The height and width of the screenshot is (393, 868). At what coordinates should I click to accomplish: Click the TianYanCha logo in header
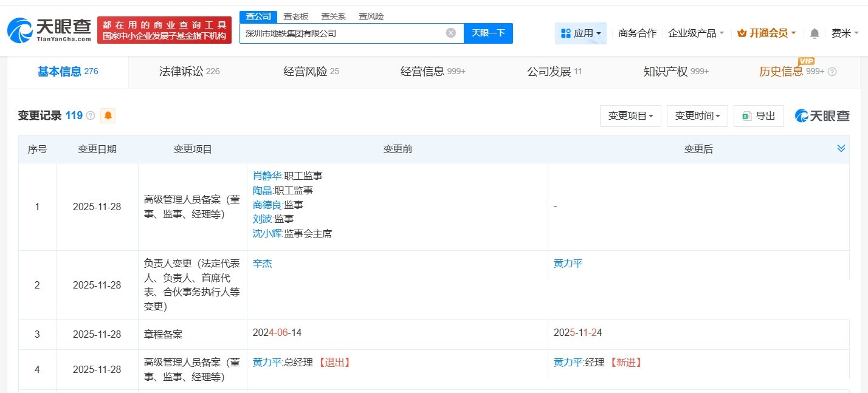coord(49,30)
